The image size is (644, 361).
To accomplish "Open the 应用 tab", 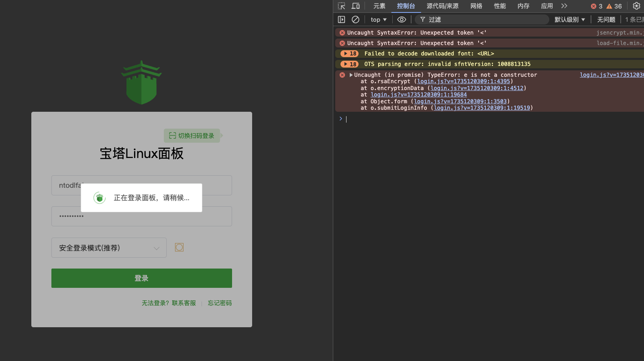I will (547, 6).
